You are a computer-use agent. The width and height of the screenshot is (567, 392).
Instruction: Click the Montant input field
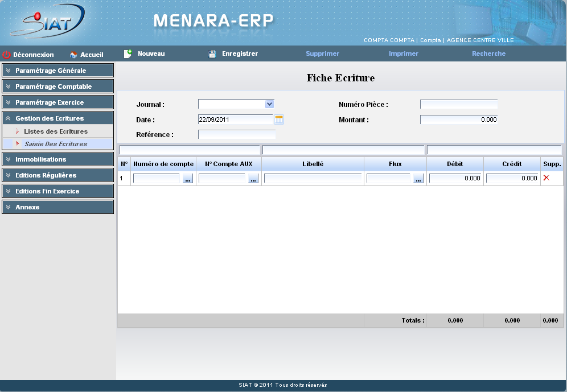(459, 119)
